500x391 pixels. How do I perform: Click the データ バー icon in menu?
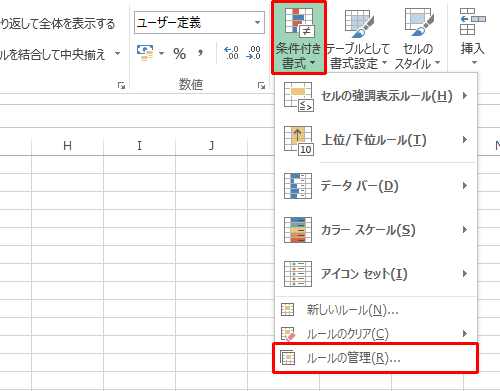[298, 186]
